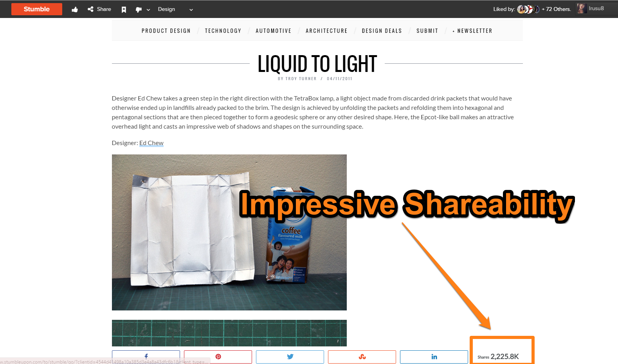Follow the Ed Chew designer link
The width and height of the screenshot is (618, 364).
click(x=151, y=143)
